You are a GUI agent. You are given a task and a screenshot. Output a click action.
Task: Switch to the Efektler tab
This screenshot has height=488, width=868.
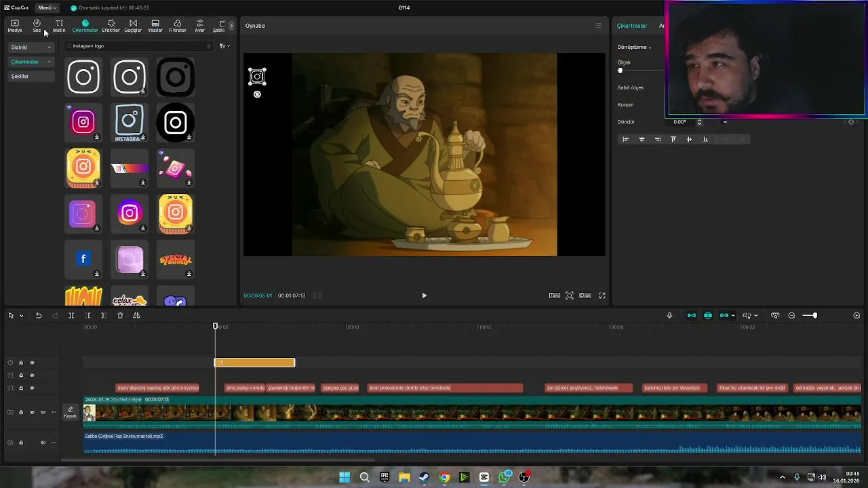111,26
